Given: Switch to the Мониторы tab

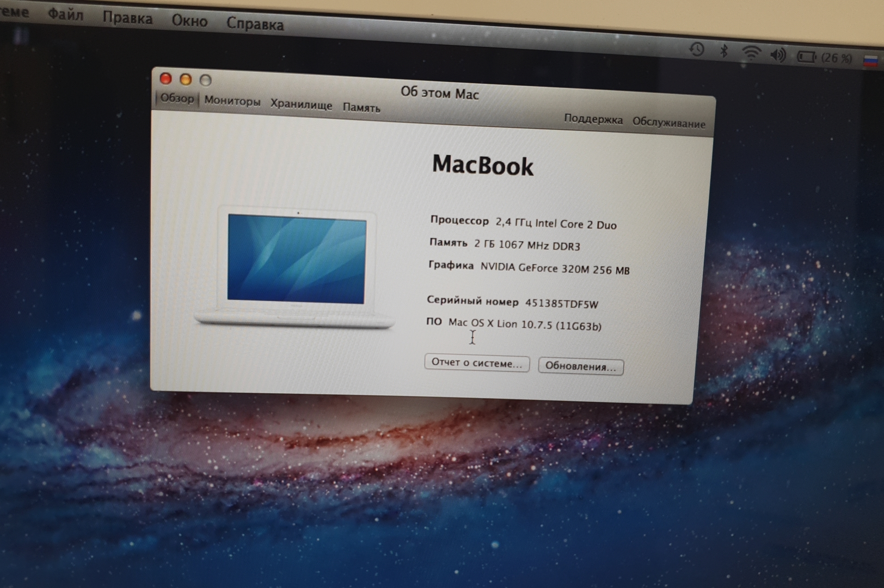Looking at the screenshot, I should [x=232, y=101].
